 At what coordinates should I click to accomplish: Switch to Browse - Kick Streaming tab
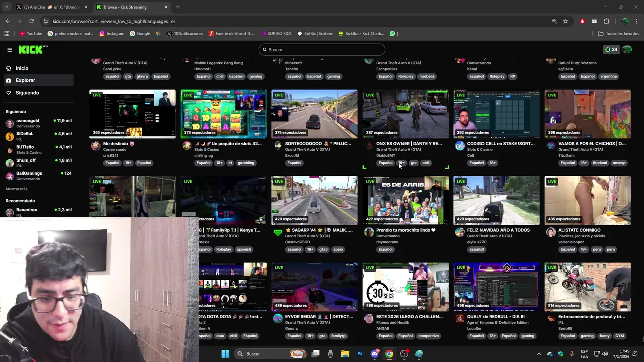132,7
